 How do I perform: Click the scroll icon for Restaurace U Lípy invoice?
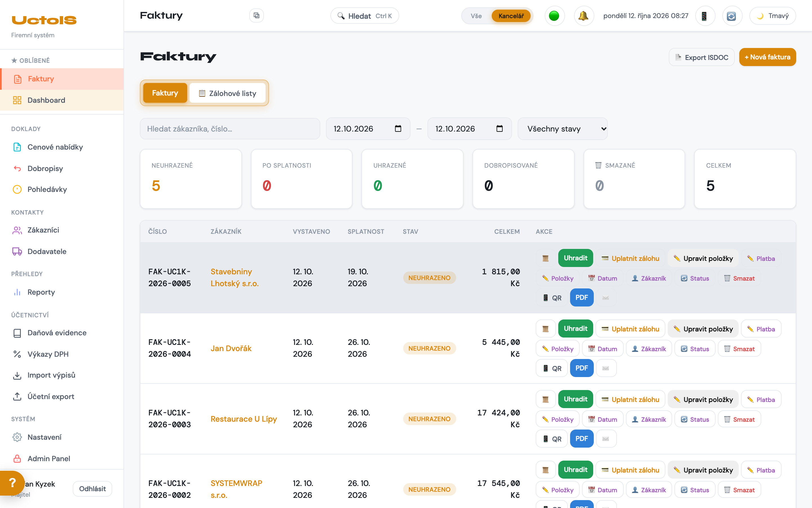(546, 399)
